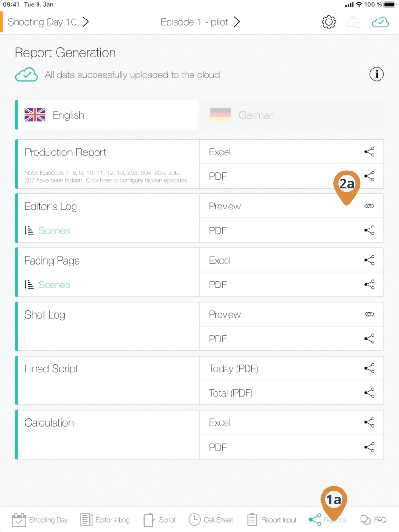Image resolution: width=399 pixels, height=532 pixels.
Task: Share Production Report as Excel
Action: click(x=369, y=152)
